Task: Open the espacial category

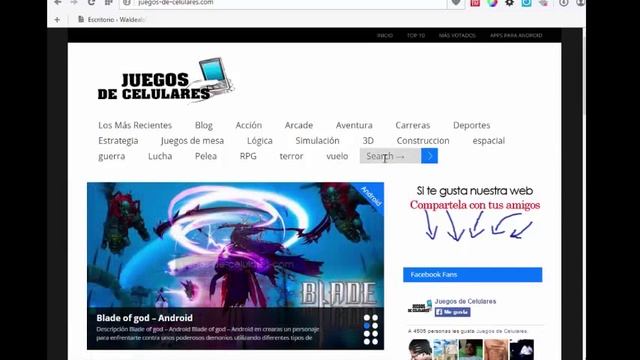Action: click(x=489, y=141)
